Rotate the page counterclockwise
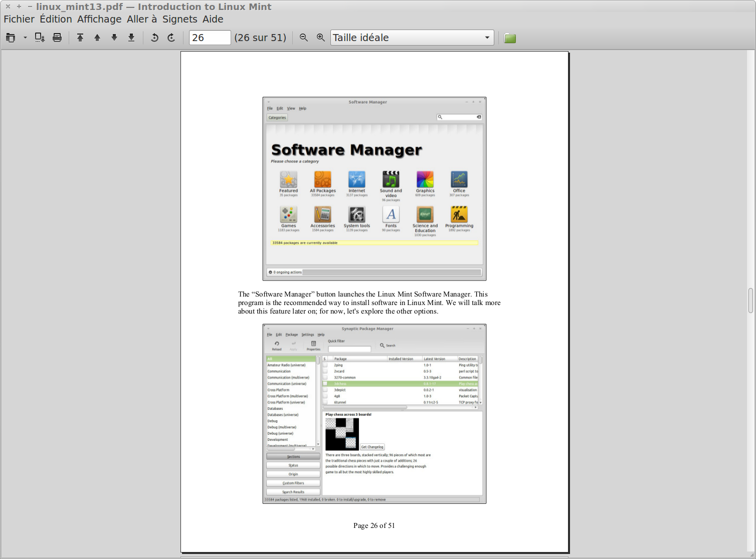The width and height of the screenshot is (756, 559). tap(154, 38)
